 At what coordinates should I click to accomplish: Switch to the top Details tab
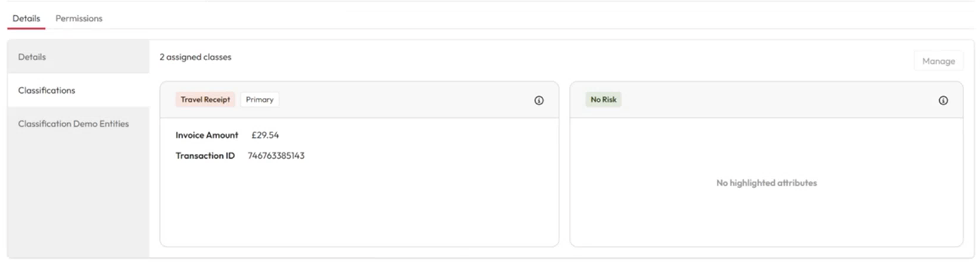(x=27, y=18)
